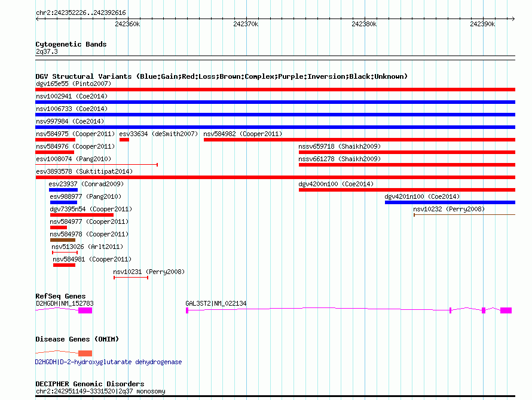Click the red dgv165e55 loss bar

click(275, 90)
